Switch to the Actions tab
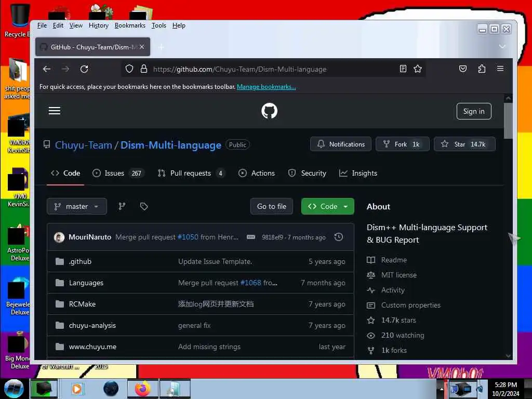The image size is (532, 399). click(x=257, y=173)
